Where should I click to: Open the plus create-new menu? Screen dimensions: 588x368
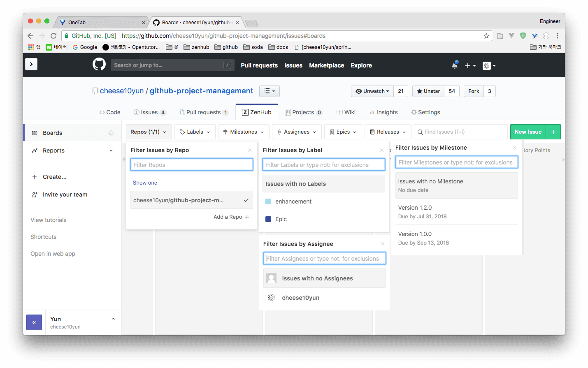pos(470,66)
